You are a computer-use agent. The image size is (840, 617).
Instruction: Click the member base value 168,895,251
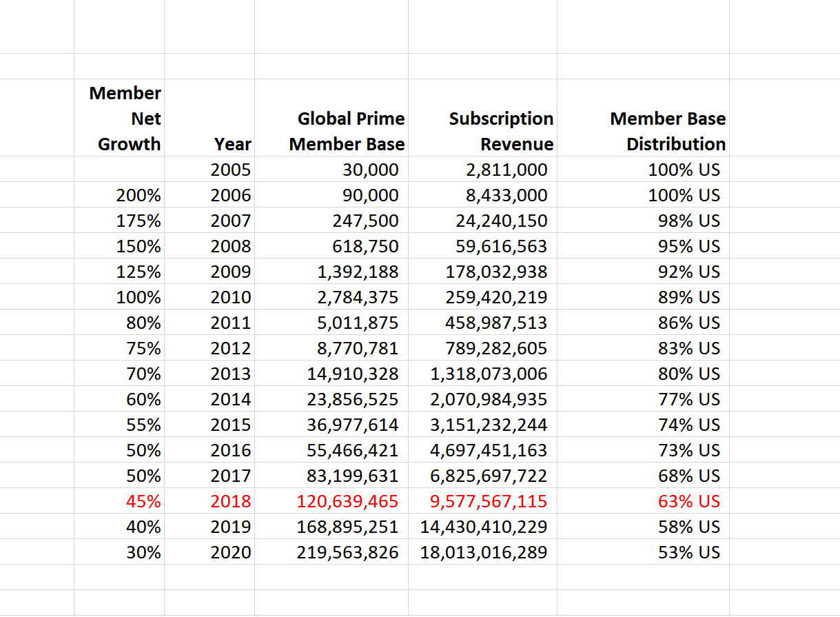pyautogui.click(x=331, y=527)
